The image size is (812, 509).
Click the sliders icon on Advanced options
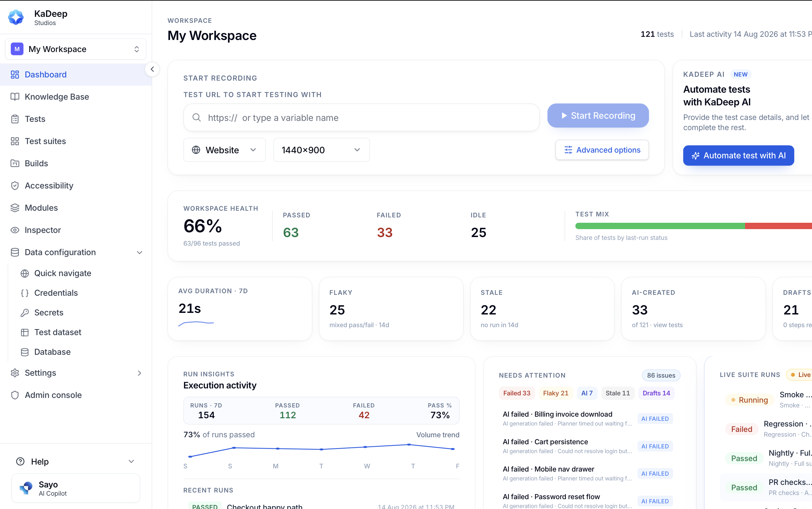pos(568,150)
